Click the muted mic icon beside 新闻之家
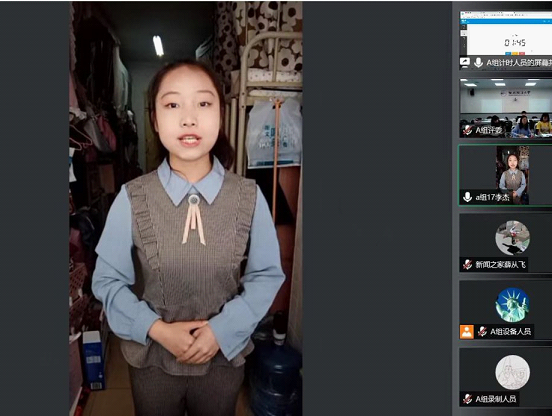Screen dimensions: 552x416 point(467,264)
